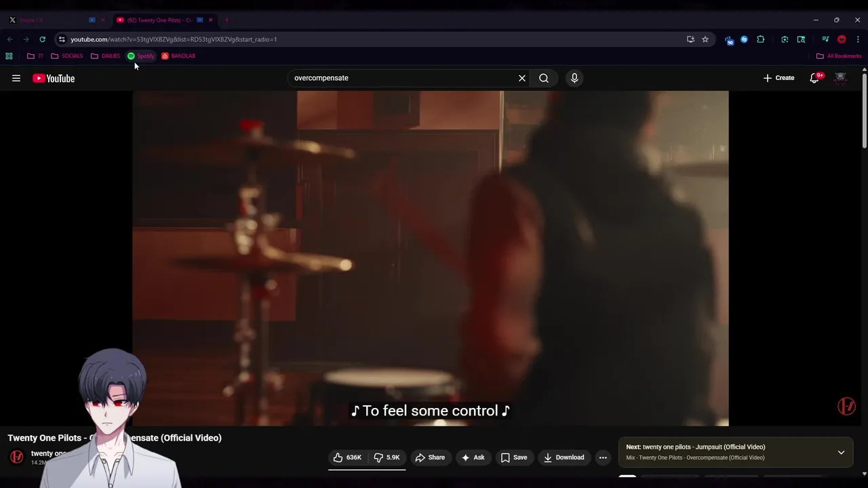Open the media controls music-note icon
This screenshot has height=488, width=868.
point(825,39)
